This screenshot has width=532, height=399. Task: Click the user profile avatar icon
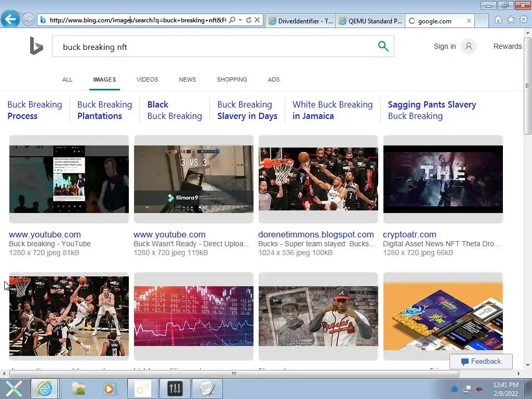[469, 46]
